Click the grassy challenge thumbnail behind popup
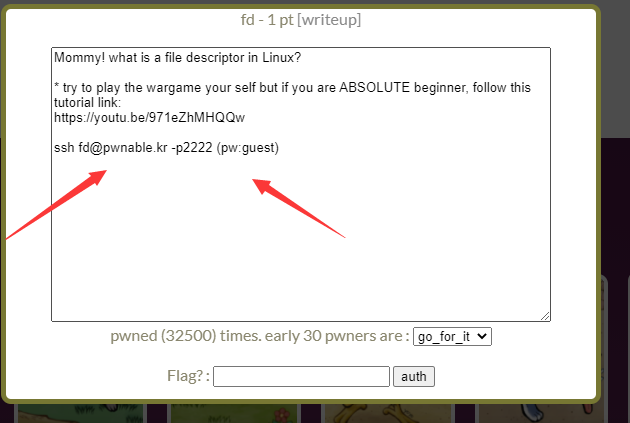Image resolution: width=630 pixels, height=423 pixels. 80,413
